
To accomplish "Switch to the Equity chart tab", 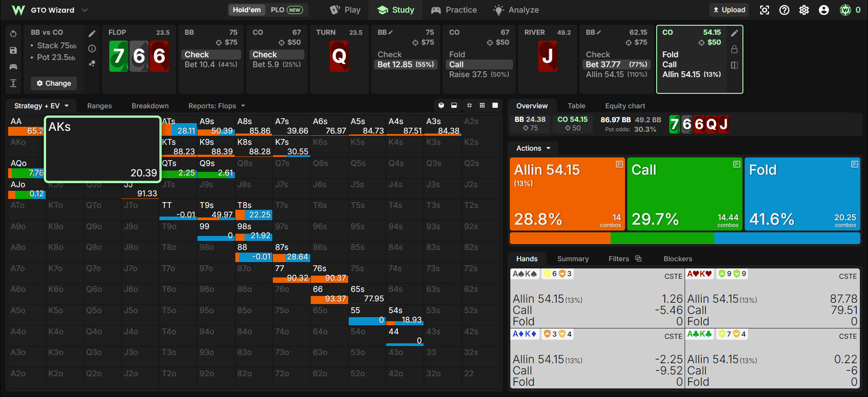I will (x=625, y=106).
